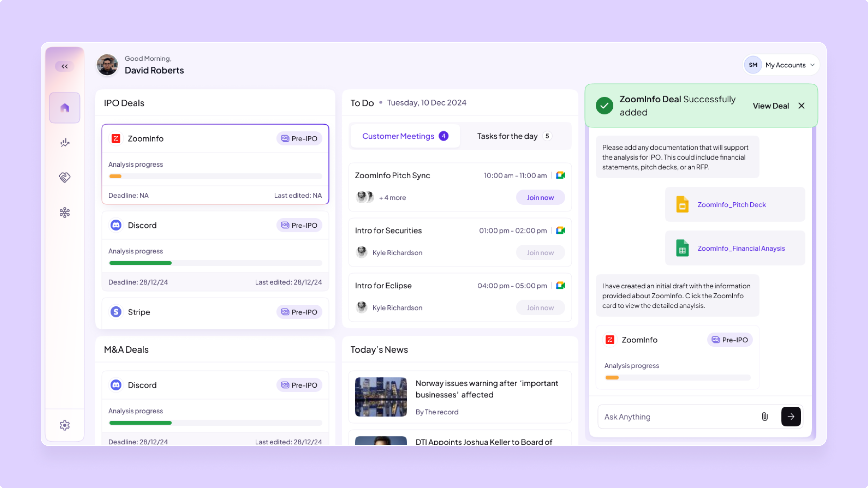
Task: Click the ZoomInfo logo in IPO Deals
Action: click(116, 138)
